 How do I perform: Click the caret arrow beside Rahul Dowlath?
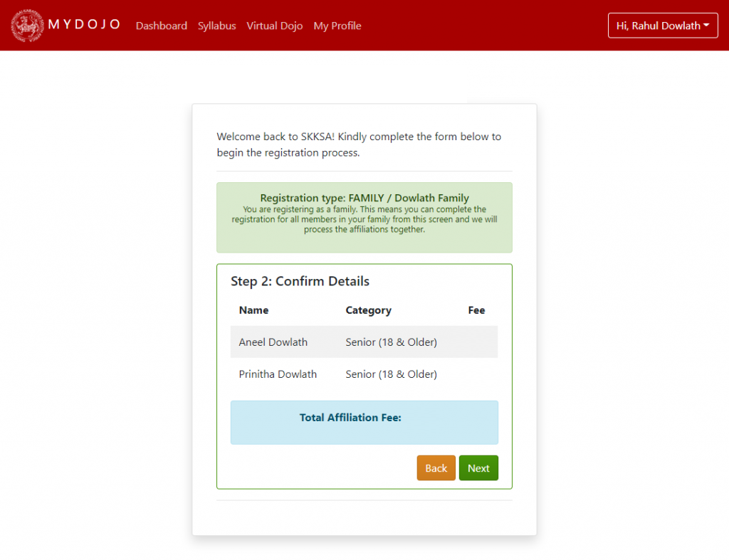pos(706,26)
